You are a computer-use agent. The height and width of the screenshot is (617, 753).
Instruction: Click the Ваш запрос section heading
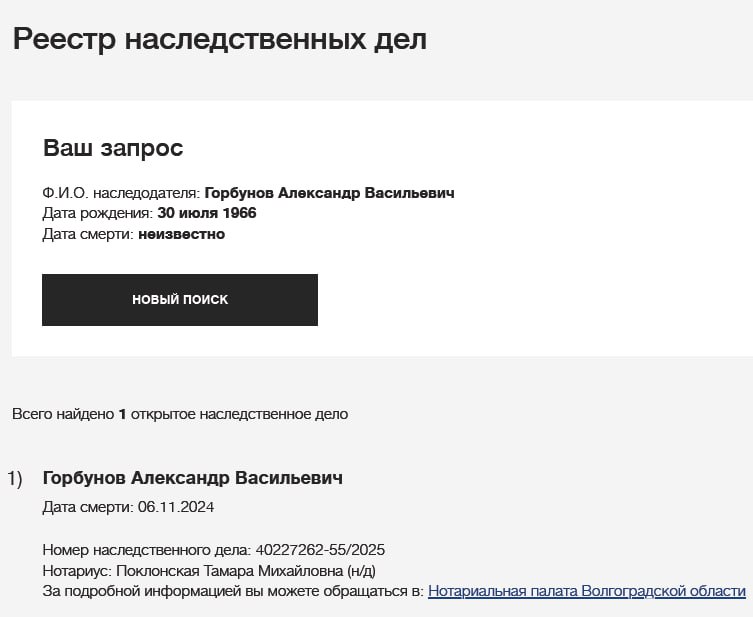113,149
